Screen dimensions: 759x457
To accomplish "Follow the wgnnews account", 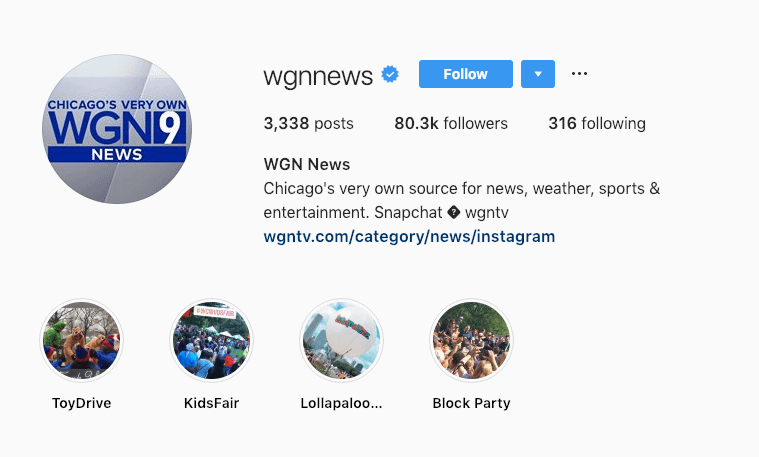I will [x=466, y=74].
